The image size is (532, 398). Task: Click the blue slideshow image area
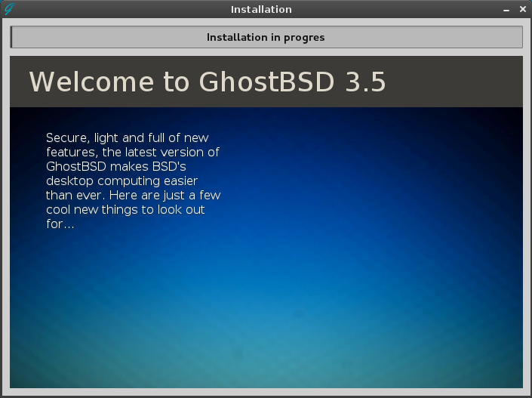pos(266,248)
